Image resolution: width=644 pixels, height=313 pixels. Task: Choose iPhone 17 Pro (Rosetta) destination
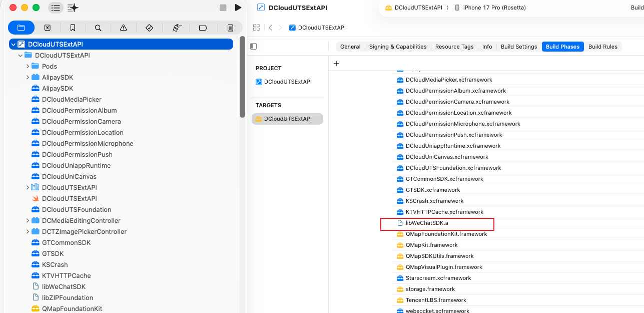tap(490, 8)
